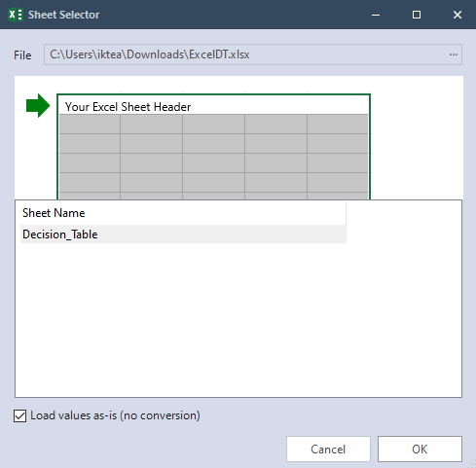Dismiss the dialog with Cancel
This screenshot has height=468, width=476.
coord(328,449)
